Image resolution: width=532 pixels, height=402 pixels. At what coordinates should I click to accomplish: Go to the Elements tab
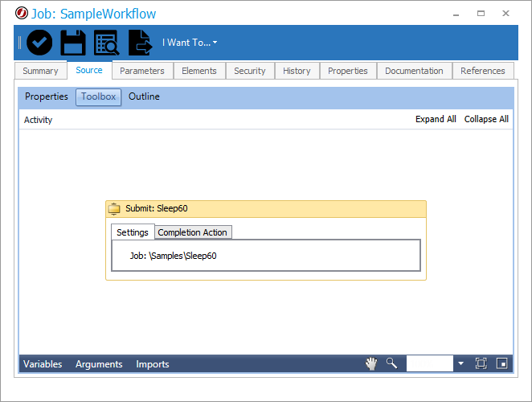coord(199,71)
